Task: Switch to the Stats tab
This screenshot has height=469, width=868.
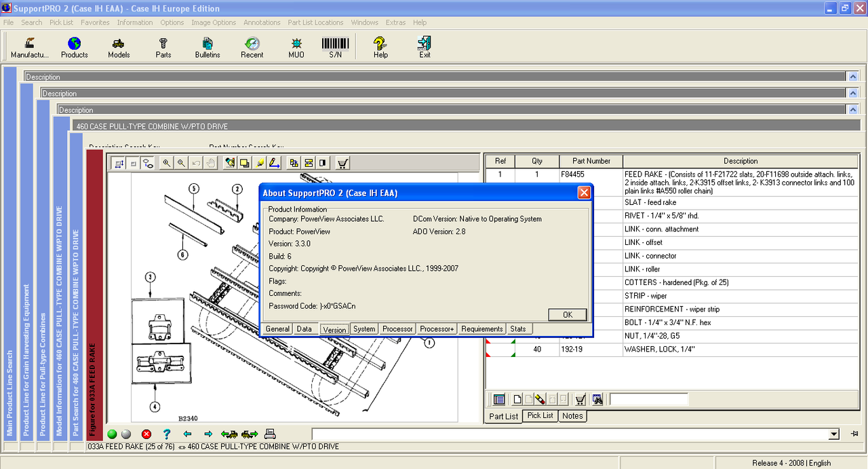Action: point(518,329)
